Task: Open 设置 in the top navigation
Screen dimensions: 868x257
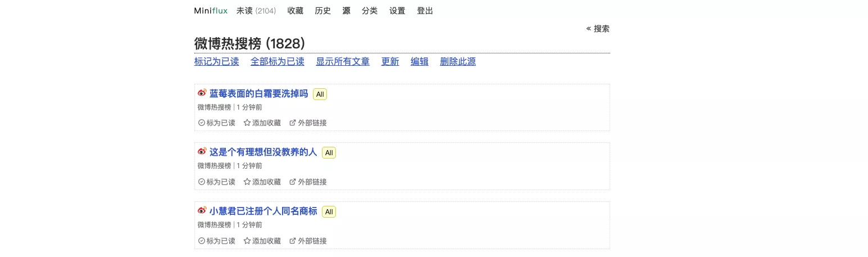Action: (397, 11)
